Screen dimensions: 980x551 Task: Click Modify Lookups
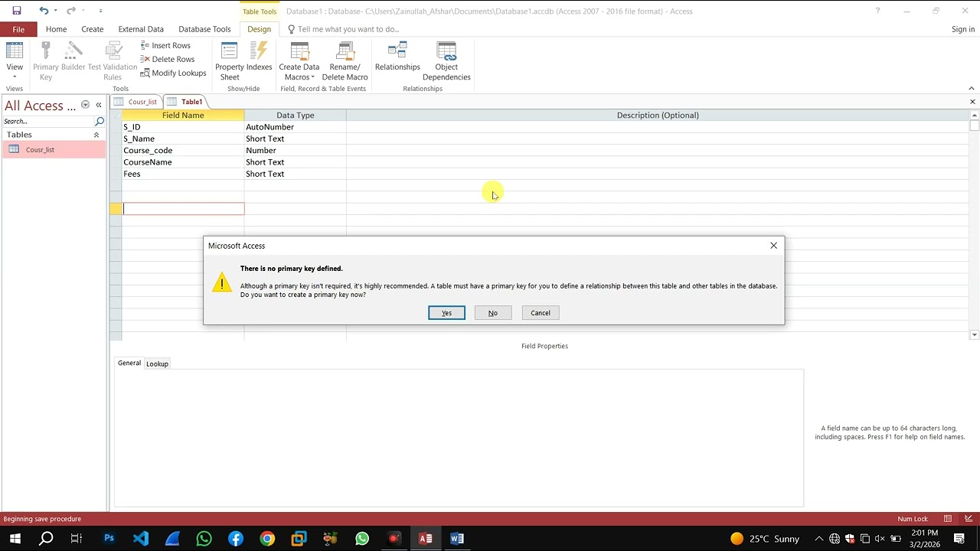(173, 73)
